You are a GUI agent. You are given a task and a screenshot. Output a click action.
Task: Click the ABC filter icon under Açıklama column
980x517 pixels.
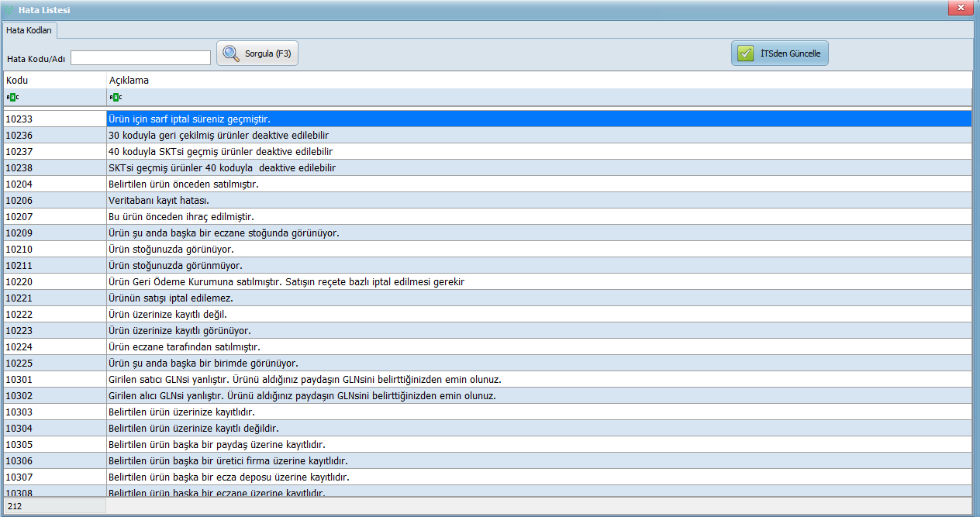point(116,97)
